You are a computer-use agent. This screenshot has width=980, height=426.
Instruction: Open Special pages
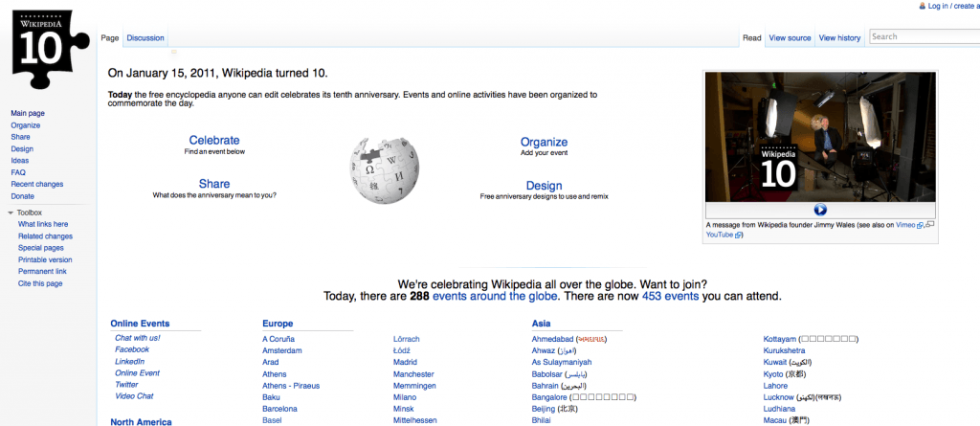(x=40, y=248)
